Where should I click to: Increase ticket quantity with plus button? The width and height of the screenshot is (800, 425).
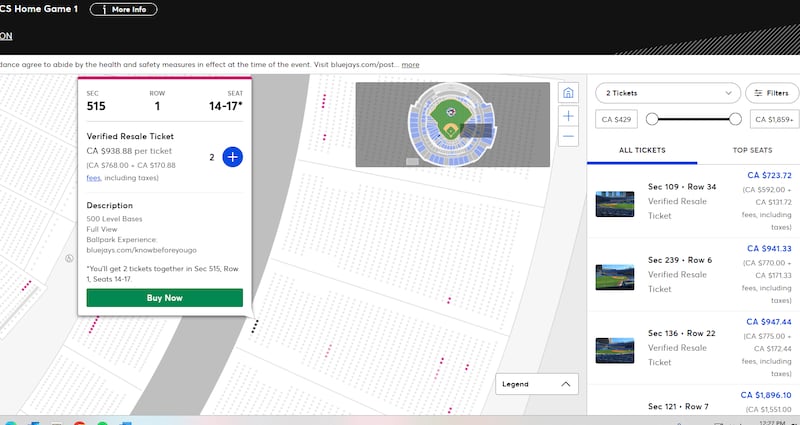tap(232, 157)
